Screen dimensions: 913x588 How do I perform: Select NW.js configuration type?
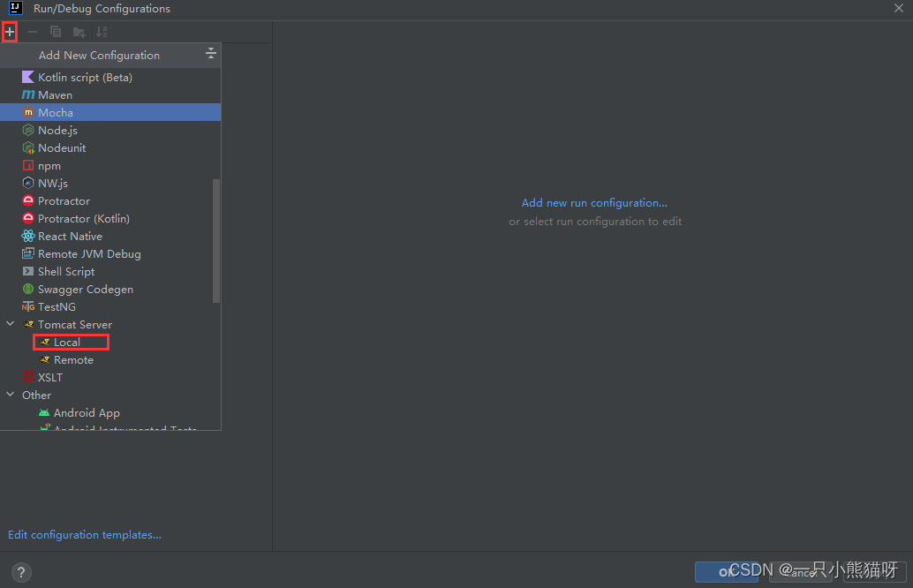110,183
